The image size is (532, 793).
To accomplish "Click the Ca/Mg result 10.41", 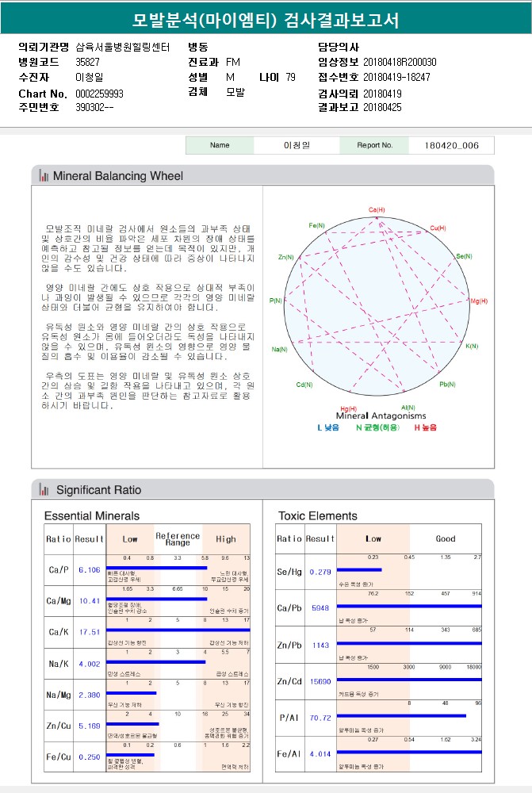I will (x=90, y=601).
